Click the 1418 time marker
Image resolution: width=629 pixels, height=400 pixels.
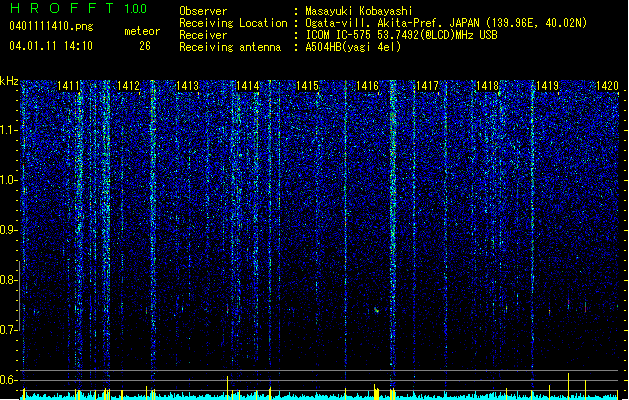487,86
